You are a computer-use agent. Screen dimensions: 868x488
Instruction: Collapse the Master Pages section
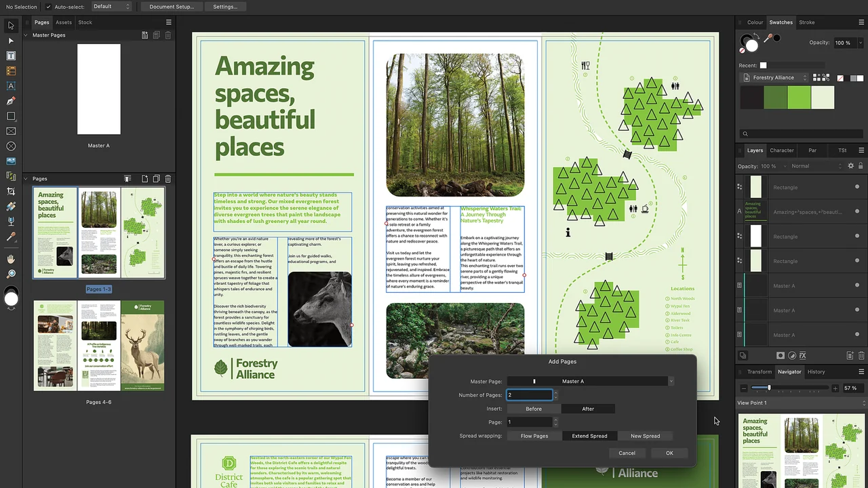[26, 35]
